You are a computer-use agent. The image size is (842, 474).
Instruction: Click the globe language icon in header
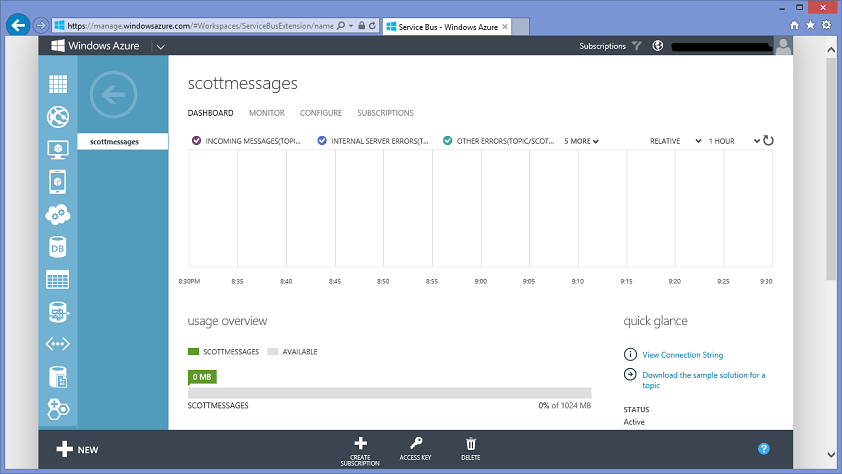[x=658, y=46]
